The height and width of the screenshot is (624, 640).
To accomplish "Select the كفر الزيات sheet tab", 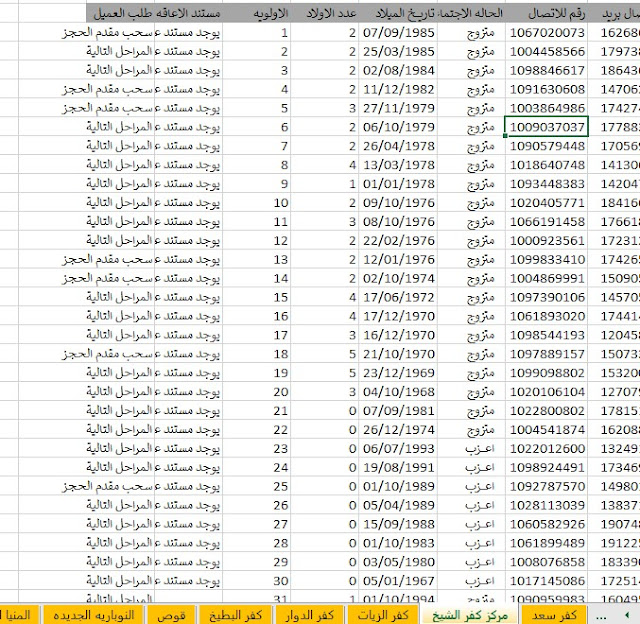I will coord(383,615).
